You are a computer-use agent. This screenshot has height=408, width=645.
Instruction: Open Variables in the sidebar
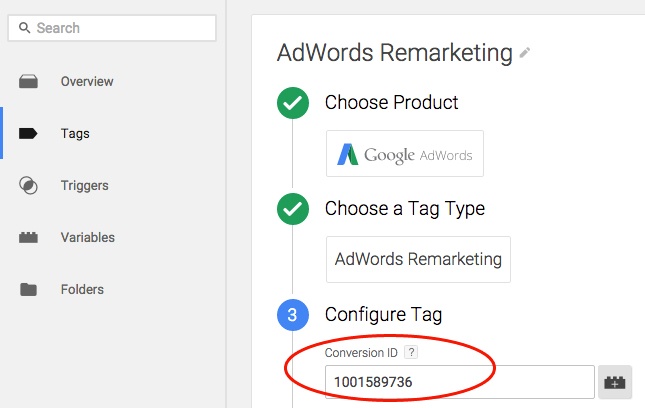87,238
